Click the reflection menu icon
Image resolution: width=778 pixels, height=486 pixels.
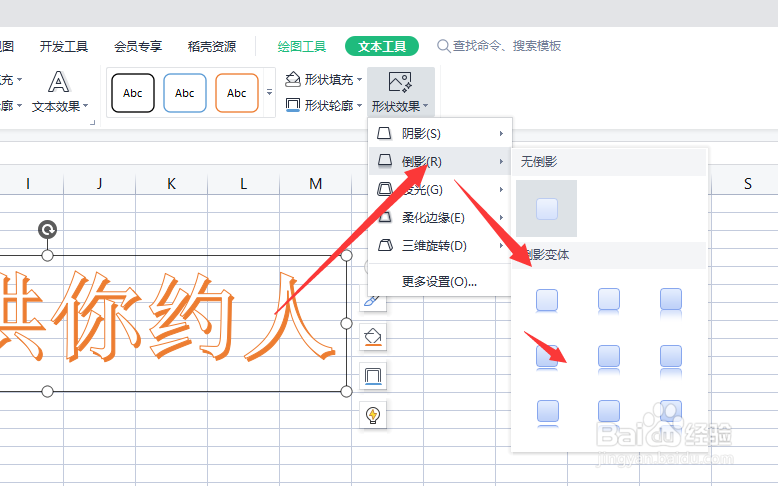385,161
